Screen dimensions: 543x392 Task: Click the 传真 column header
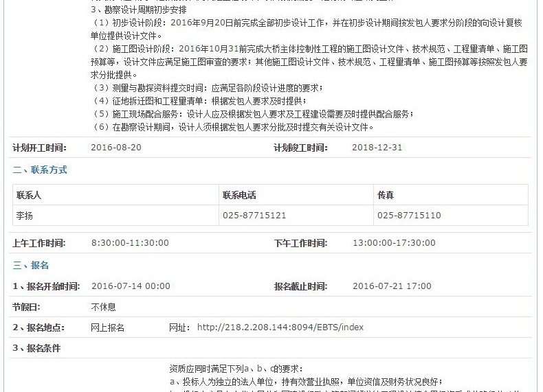[x=386, y=195]
